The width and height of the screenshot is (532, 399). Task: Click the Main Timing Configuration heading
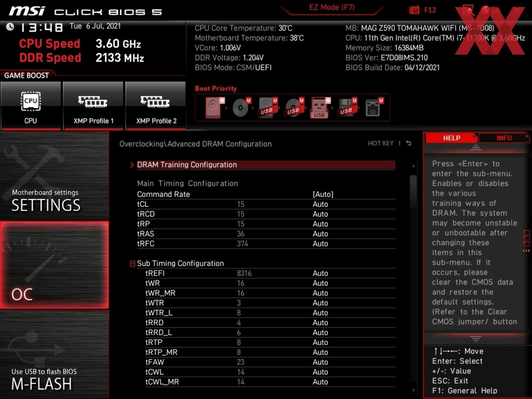(187, 183)
